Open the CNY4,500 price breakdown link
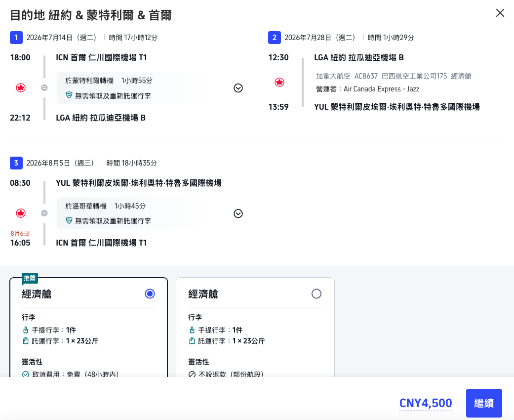Screen dimensions: 514x420 (426, 403)
